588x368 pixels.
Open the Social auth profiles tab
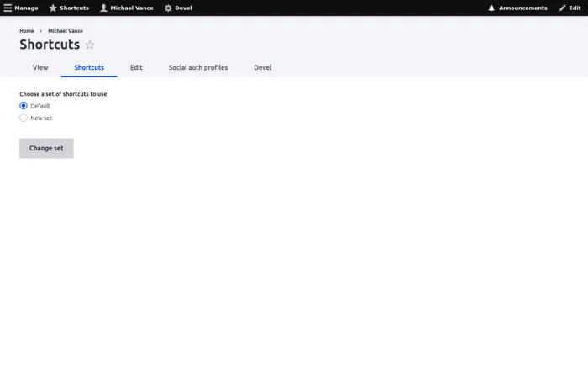point(198,67)
